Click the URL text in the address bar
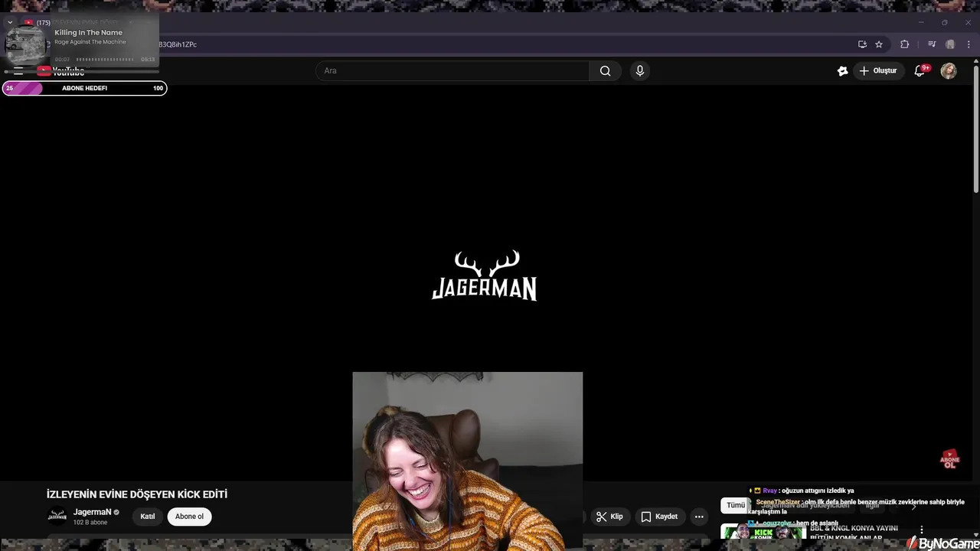The height and width of the screenshot is (551, 980). pyautogui.click(x=178, y=44)
